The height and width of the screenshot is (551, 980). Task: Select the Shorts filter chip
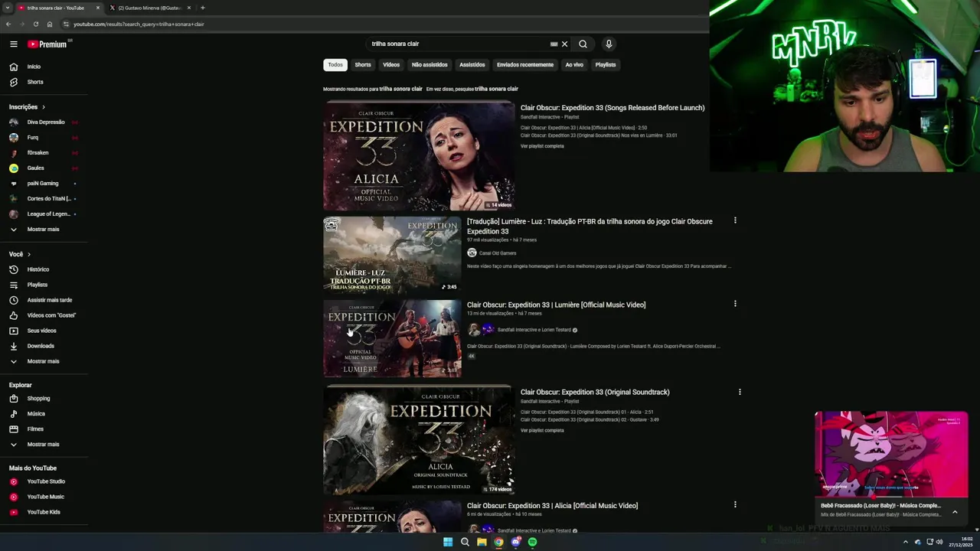coord(363,65)
